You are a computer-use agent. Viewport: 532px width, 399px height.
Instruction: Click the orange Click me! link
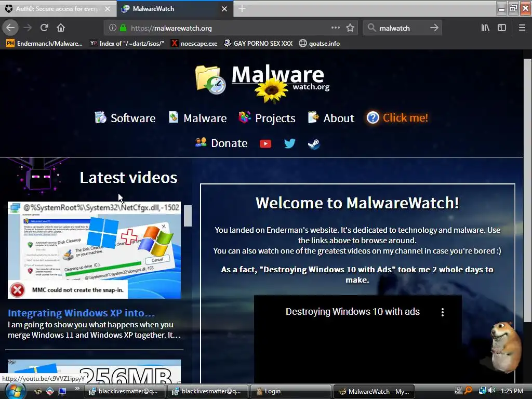397,118
